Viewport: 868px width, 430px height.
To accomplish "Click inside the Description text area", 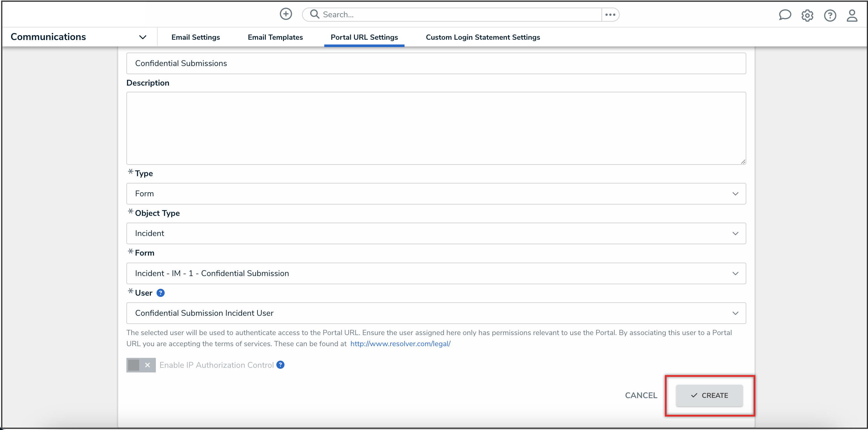I will (x=436, y=128).
